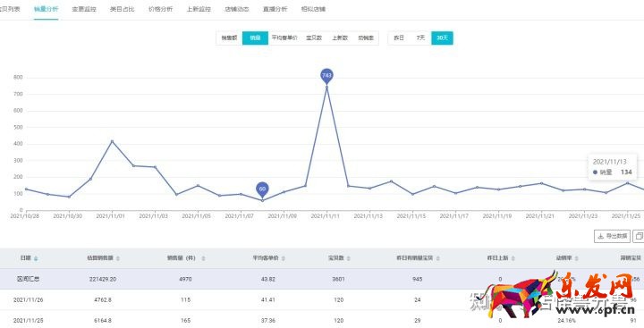Viewport: 644px width, 328px height.
Task: Sort by 动销率 column arrows
Action: [x=577, y=258]
